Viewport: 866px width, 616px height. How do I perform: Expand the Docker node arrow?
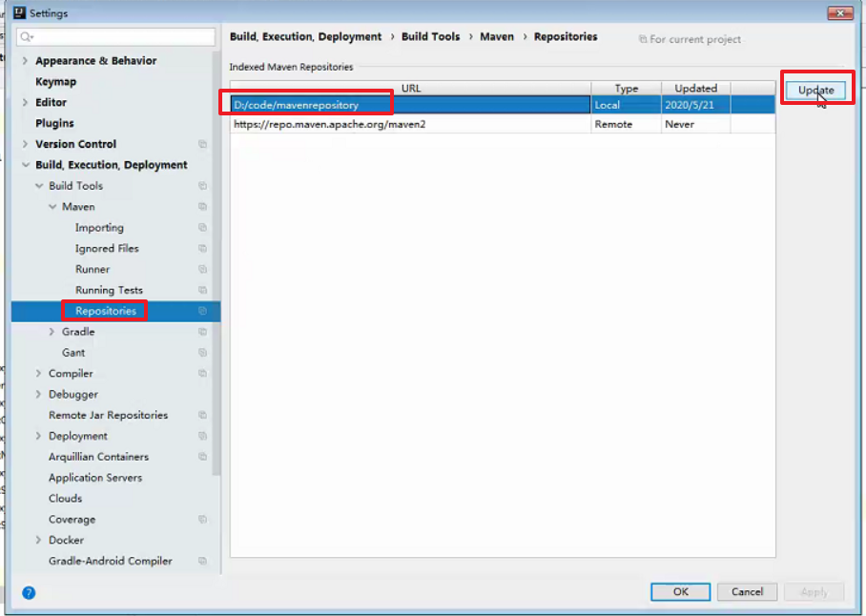pyautogui.click(x=38, y=540)
